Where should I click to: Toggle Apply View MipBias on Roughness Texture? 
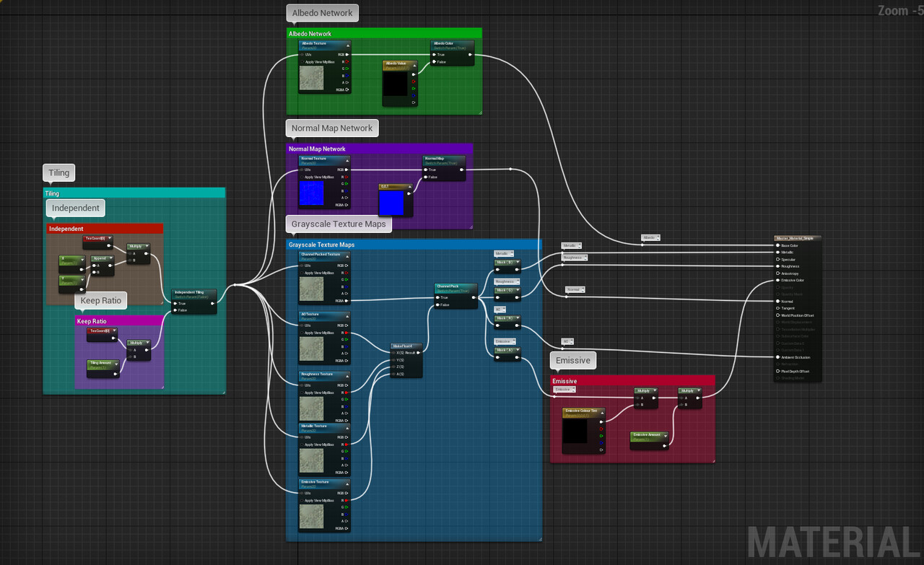tap(302, 393)
